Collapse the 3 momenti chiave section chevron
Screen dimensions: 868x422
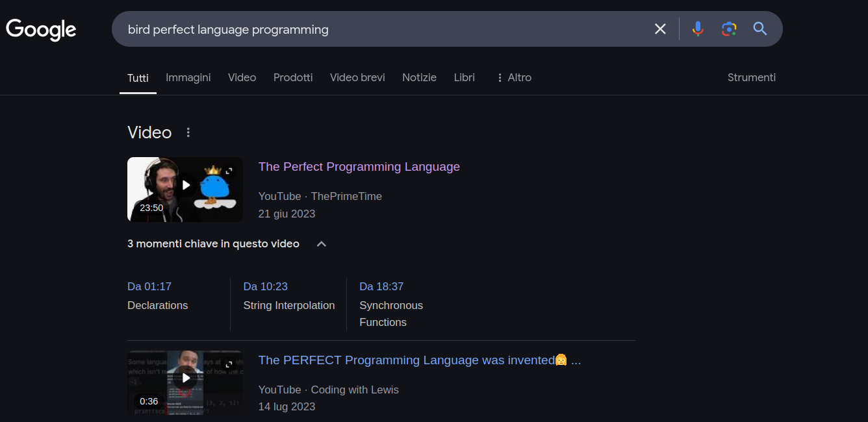321,244
